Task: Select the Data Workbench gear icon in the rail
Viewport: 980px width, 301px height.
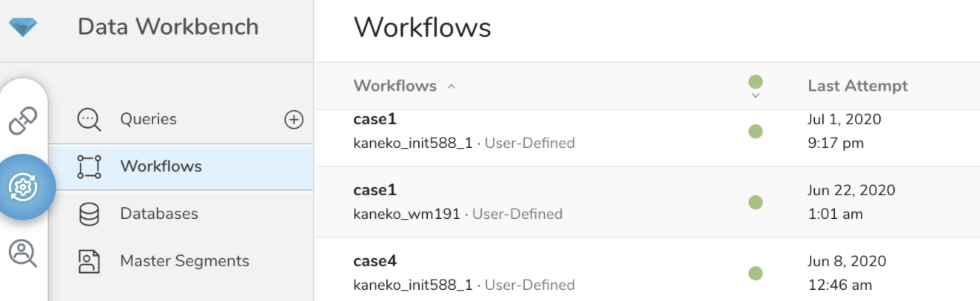Action: click(23, 187)
